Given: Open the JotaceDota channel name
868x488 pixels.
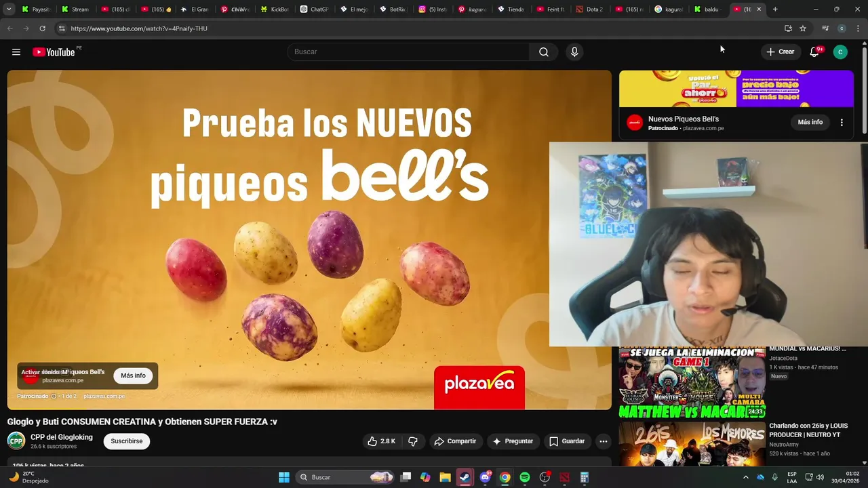Looking at the screenshot, I should click(783, 358).
